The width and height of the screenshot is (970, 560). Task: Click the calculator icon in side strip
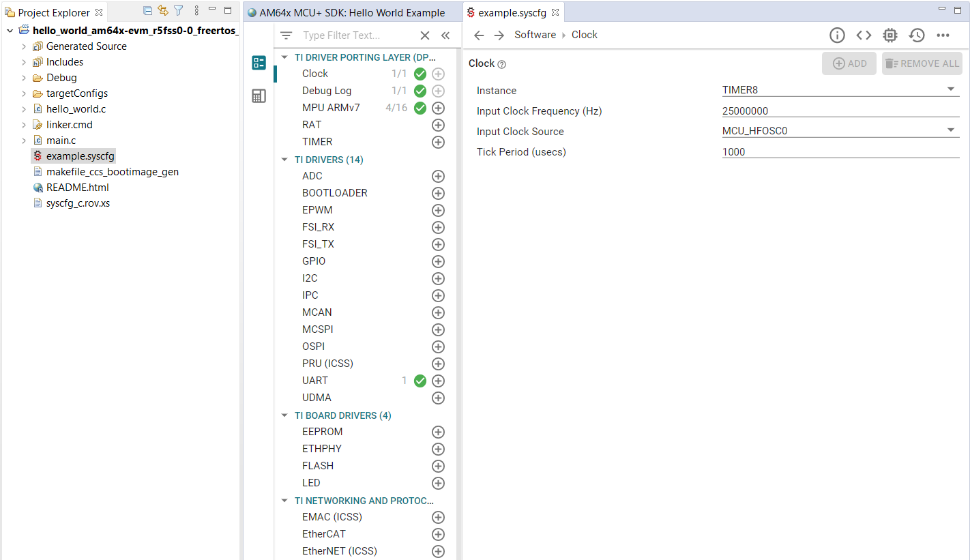pos(259,96)
